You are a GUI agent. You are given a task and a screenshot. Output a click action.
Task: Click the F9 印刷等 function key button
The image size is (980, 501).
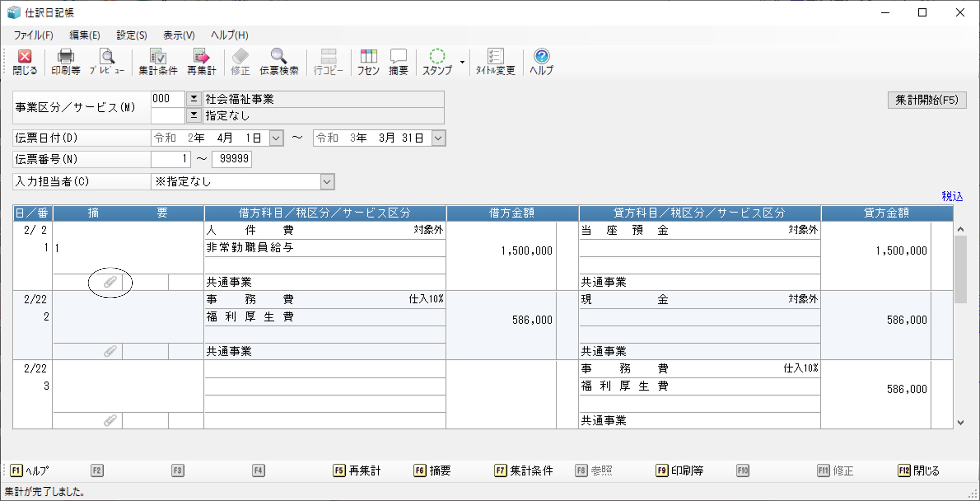point(679,471)
